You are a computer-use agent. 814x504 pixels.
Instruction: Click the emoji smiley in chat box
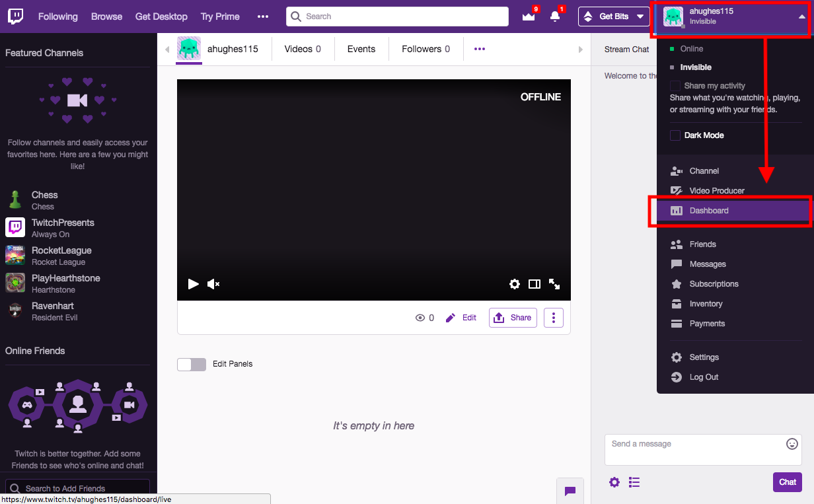pyautogui.click(x=792, y=444)
